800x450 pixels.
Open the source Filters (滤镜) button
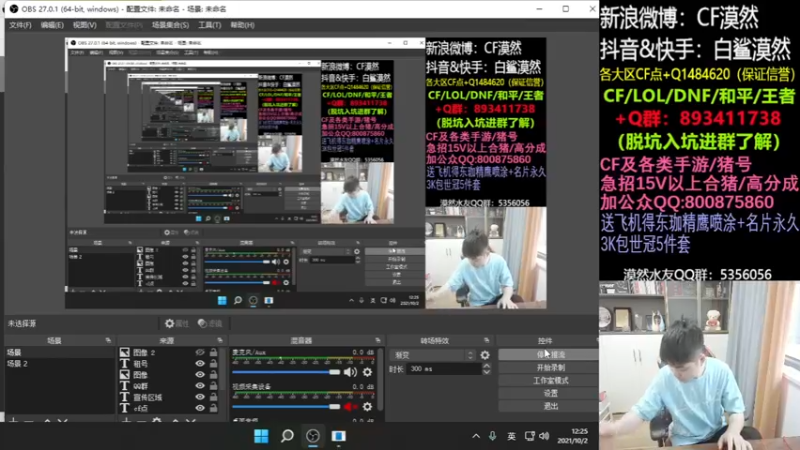[x=210, y=323]
